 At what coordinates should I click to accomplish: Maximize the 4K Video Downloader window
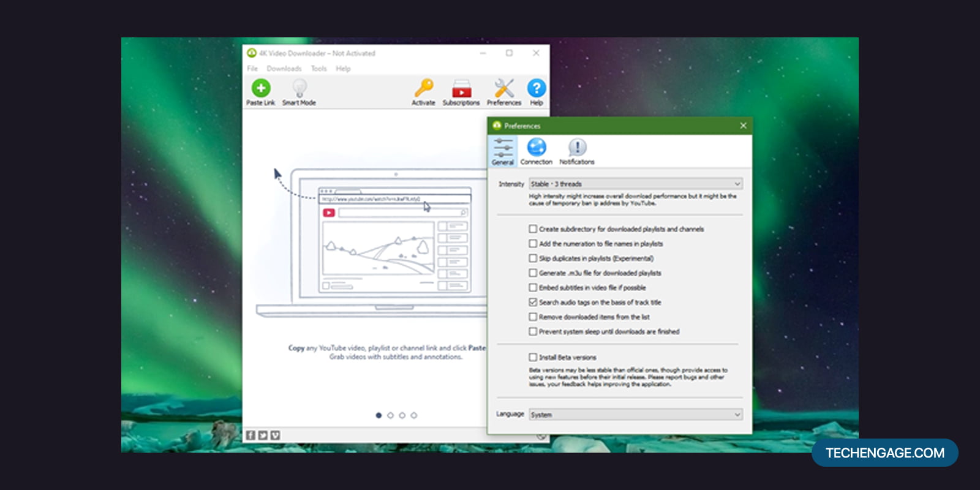509,53
